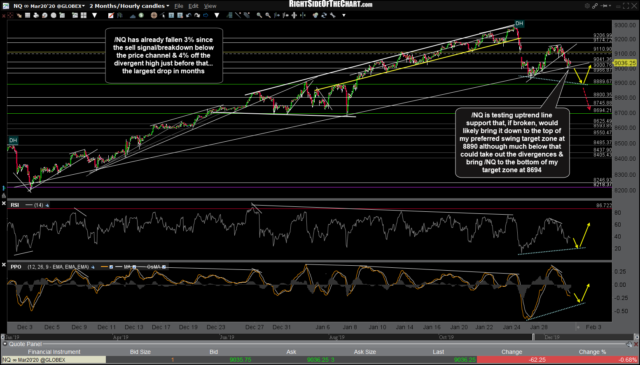The height and width of the screenshot is (365, 640).
Task: Open the Edit menu
Action: [x=193, y=6]
